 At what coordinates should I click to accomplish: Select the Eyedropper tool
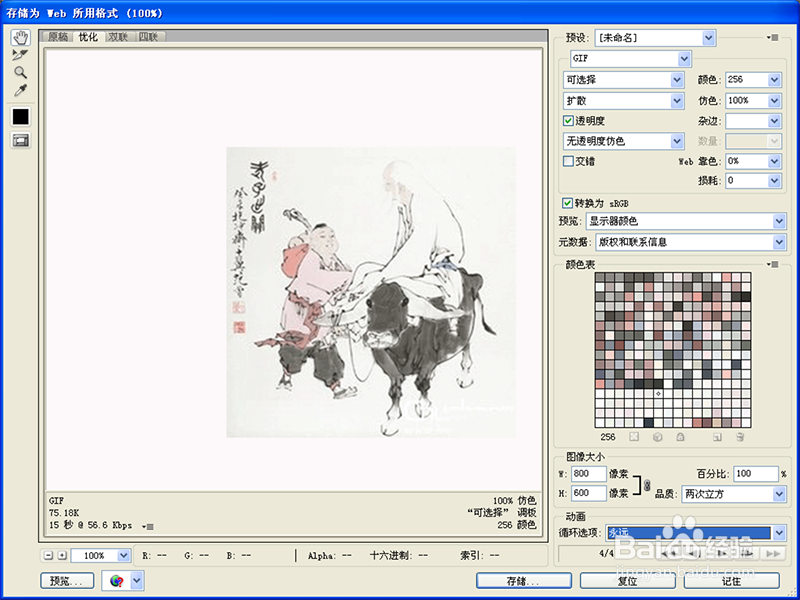click(20, 90)
